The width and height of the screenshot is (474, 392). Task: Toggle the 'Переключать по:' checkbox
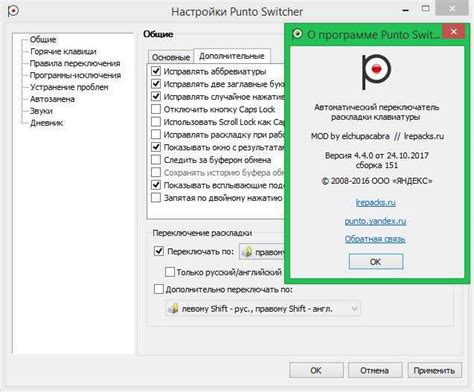pos(159,251)
